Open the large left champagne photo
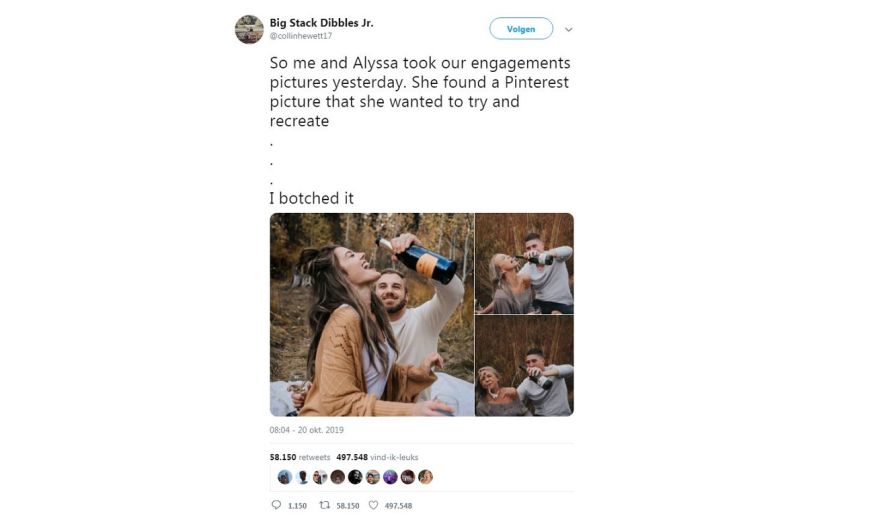Viewport: 874px width, 526px height. tap(371, 314)
